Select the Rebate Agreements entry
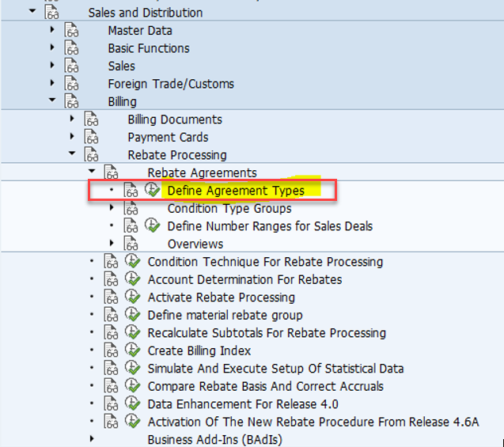The height and width of the screenshot is (447, 504). (202, 172)
